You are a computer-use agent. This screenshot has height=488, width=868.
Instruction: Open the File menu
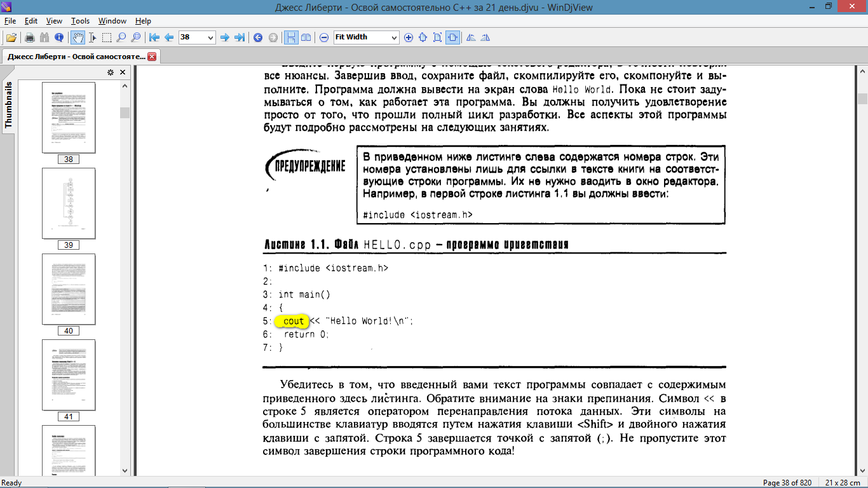pos(10,21)
